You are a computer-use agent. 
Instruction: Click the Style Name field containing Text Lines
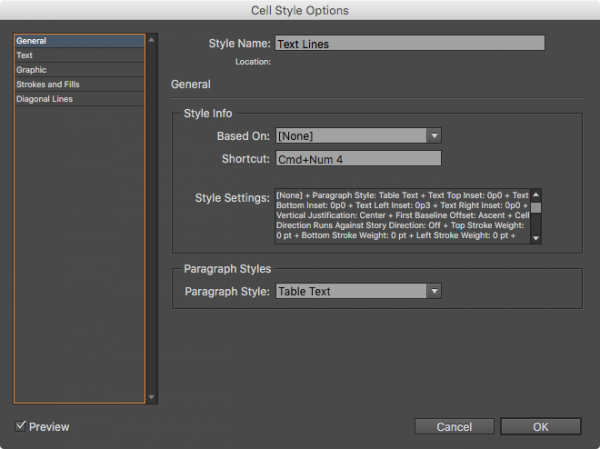(x=410, y=44)
